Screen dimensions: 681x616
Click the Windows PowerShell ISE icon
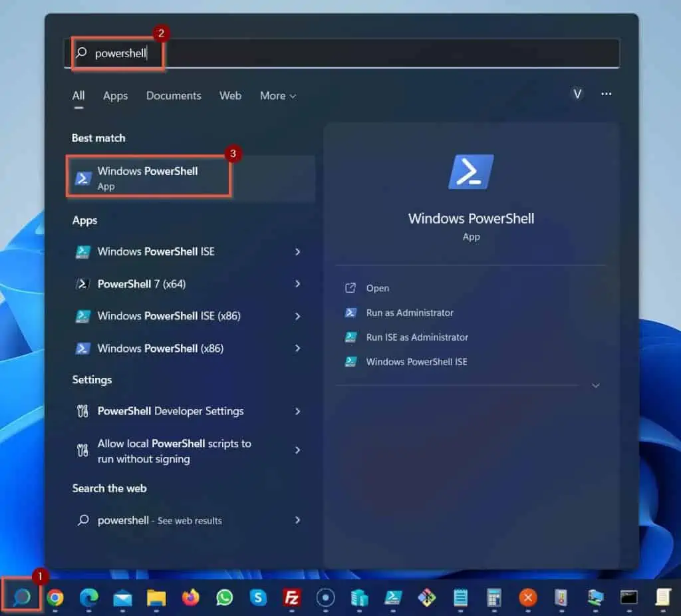[82, 251]
